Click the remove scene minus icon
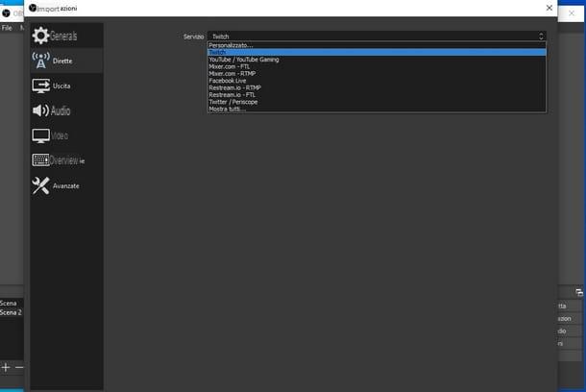The width and height of the screenshot is (586, 392). tap(19, 367)
